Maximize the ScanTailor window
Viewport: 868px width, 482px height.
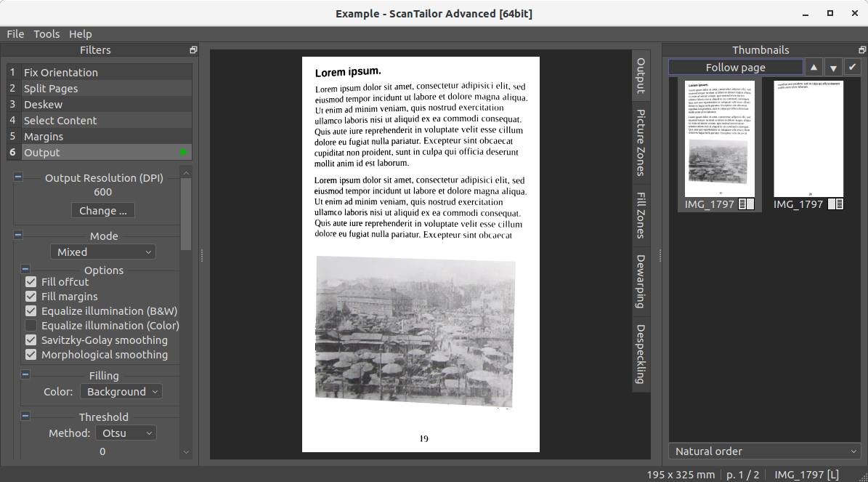click(x=830, y=13)
